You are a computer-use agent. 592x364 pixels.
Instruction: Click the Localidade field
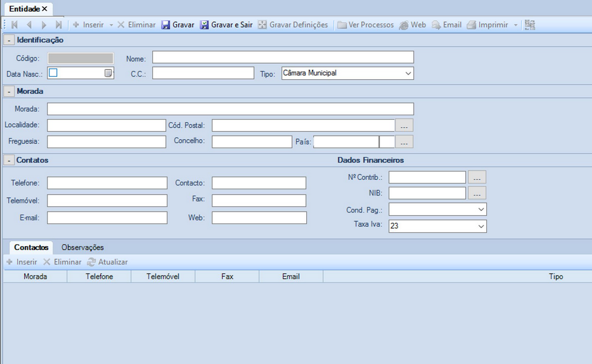tap(106, 125)
